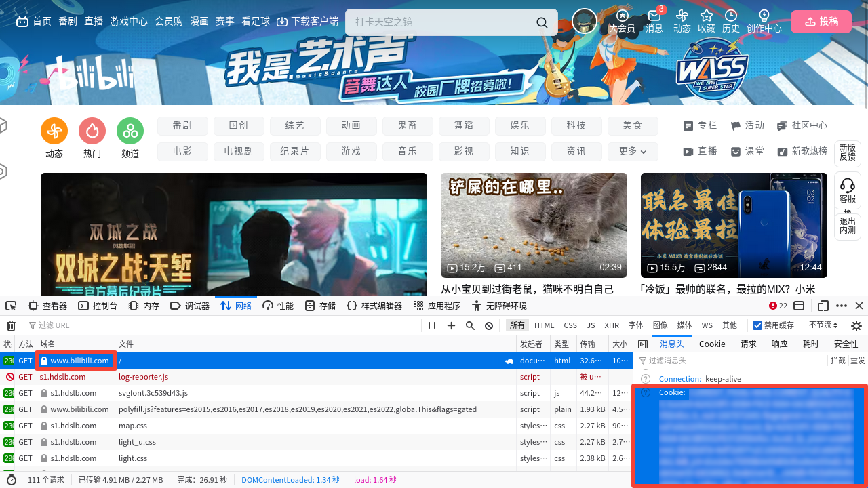
Task: Open 大会员 icon in header
Action: coord(622,21)
